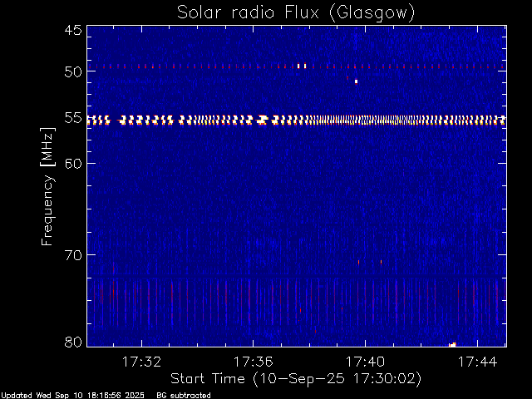Click the 17:36 time tick label
This screenshot has width=532, height=399.
pos(254,362)
